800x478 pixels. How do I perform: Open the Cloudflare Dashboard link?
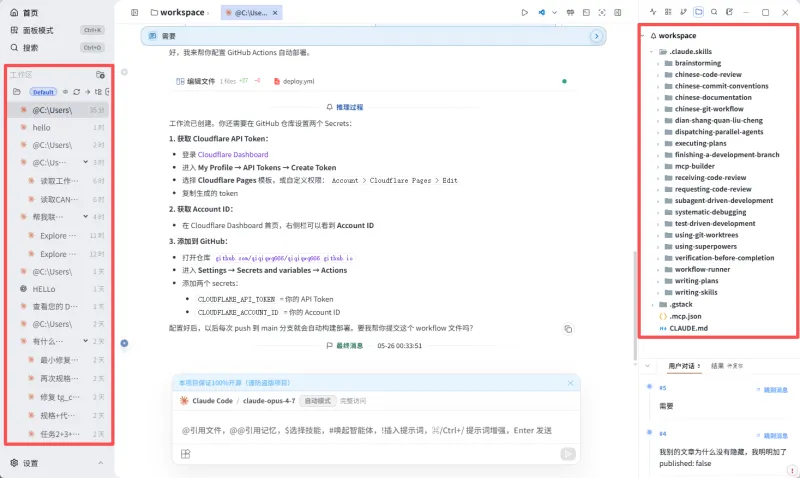coord(233,155)
